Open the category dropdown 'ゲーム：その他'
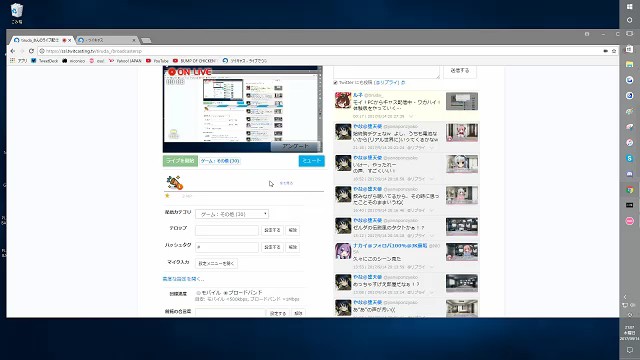This screenshot has height=360, width=640. (x=232, y=214)
